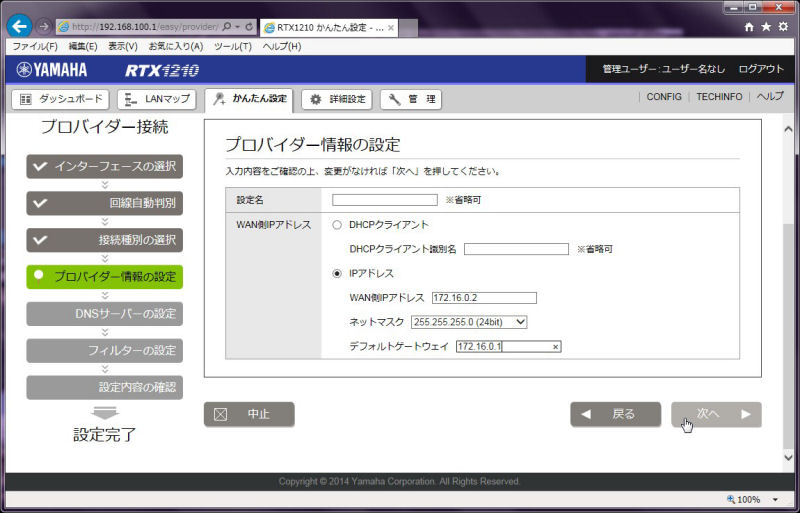The height and width of the screenshot is (513, 800).
Task: Click the address bar search magnifier icon
Action: click(x=227, y=27)
